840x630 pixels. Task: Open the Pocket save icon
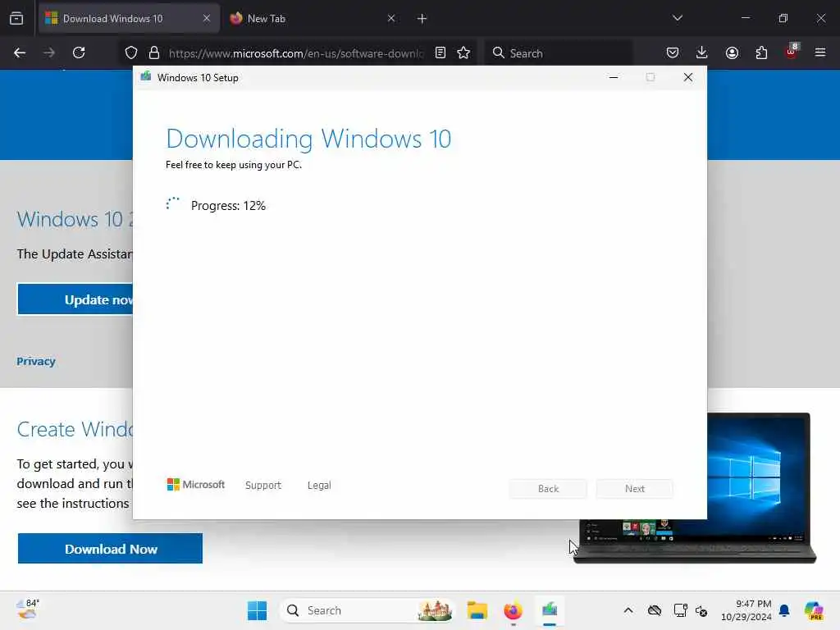pyautogui.click(x=673, y=52)
